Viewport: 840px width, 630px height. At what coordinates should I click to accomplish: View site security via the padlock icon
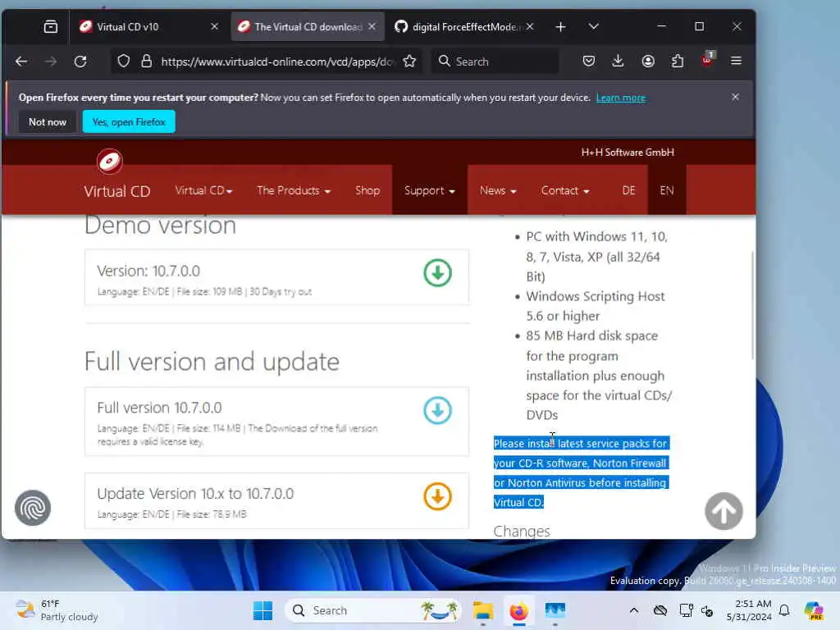[146, 61]
